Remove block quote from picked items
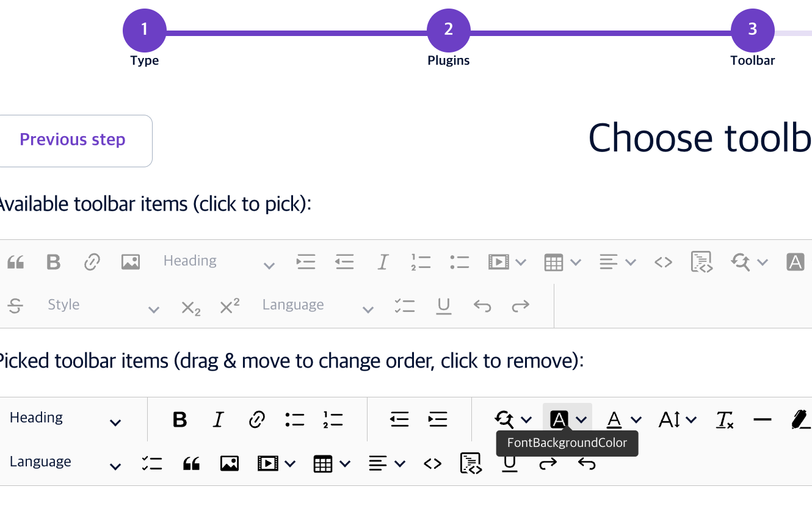Image resolution: width=812 pixels, height=525 pixels. point(191,463)
